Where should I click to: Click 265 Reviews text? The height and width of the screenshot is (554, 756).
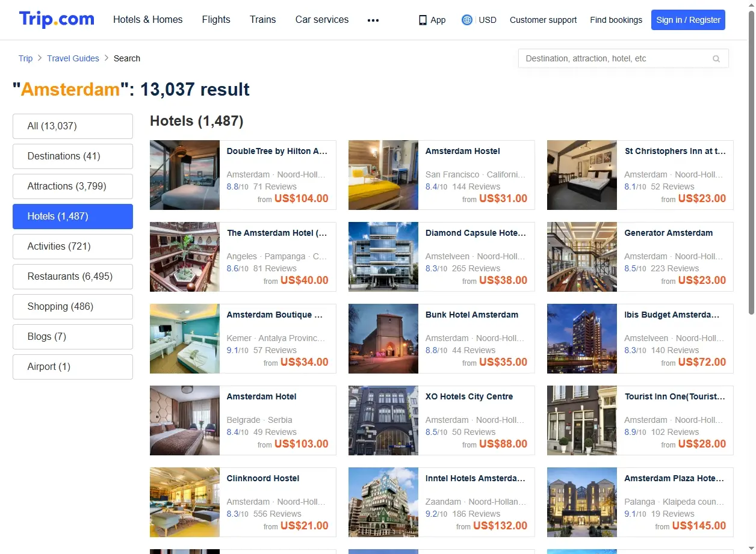point(476,268)
